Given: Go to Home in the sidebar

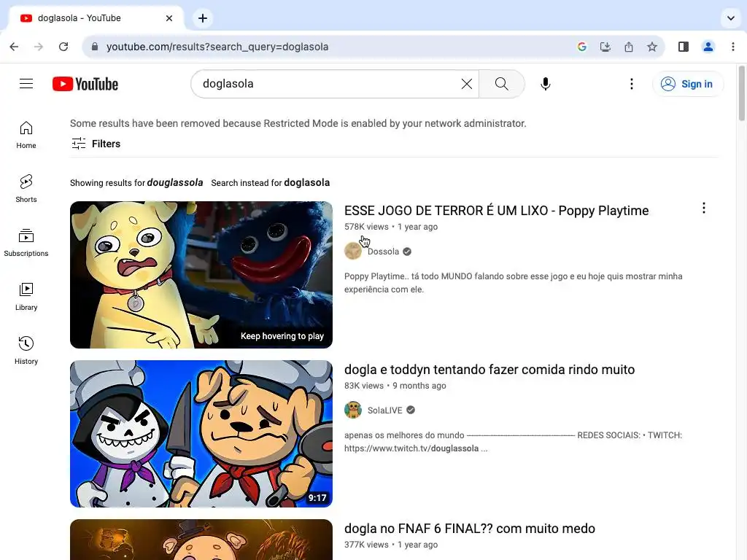Looking at the screenshot, I should tap(26, 135).
